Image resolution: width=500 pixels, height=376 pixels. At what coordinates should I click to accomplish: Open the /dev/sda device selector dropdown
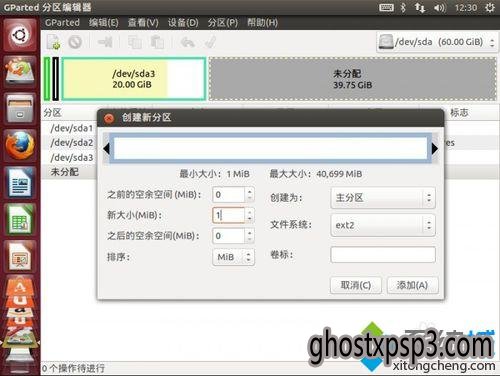(437, 42)
